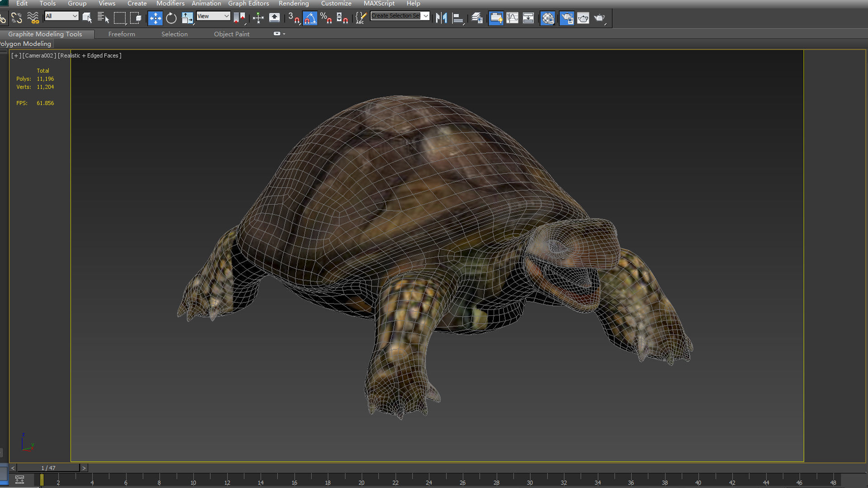Screen dimensions: 868x488
Task: Open the Help menu
Action: [413, 4]
